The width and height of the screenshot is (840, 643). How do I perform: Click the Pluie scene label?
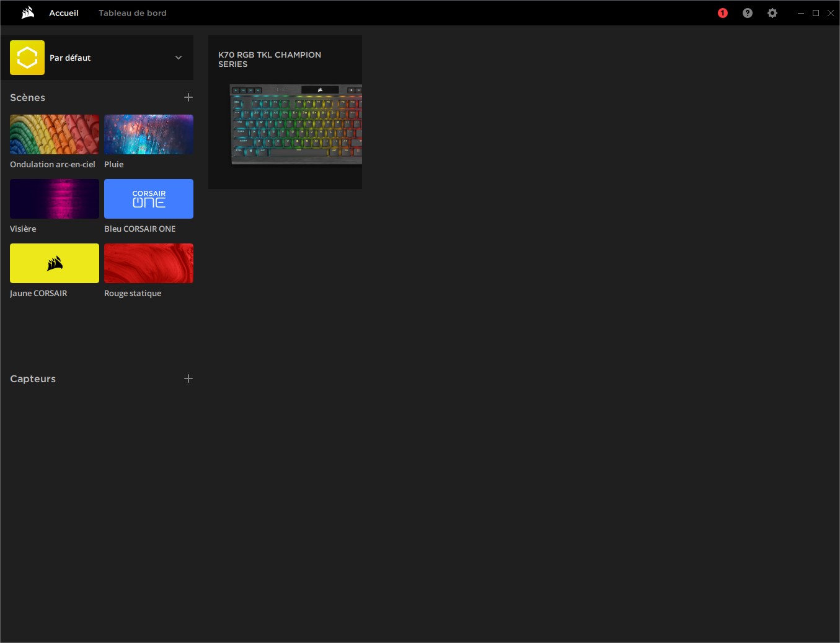tap(114, 164)
